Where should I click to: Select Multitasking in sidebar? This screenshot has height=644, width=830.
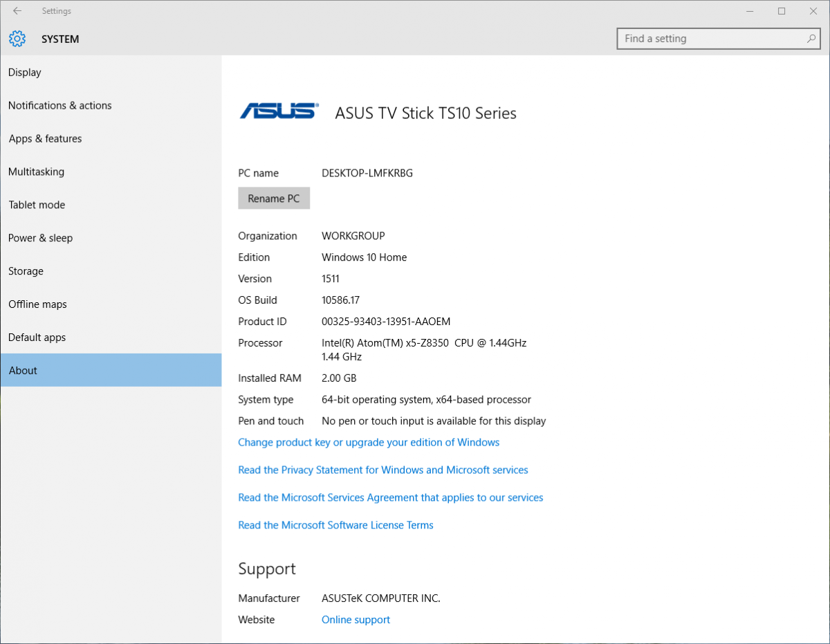pos(111,172)
